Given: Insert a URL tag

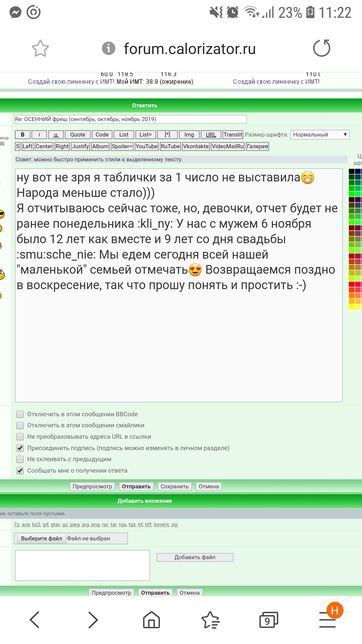Looking at the screenshot, I should [x=211, y=135].
